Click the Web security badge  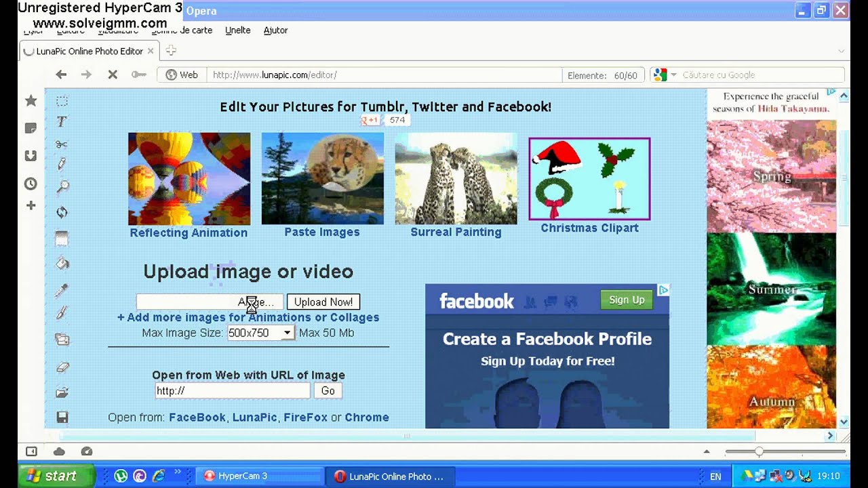coord(182,75)
